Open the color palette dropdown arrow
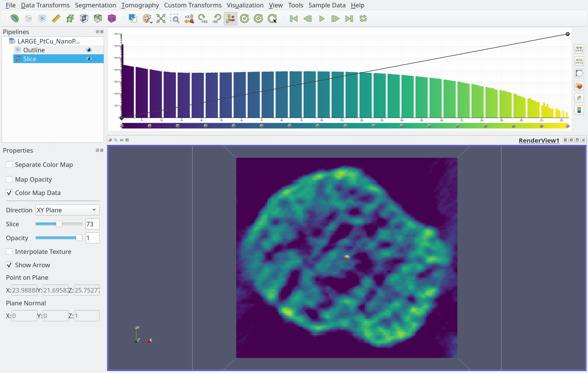 [152, 22]
